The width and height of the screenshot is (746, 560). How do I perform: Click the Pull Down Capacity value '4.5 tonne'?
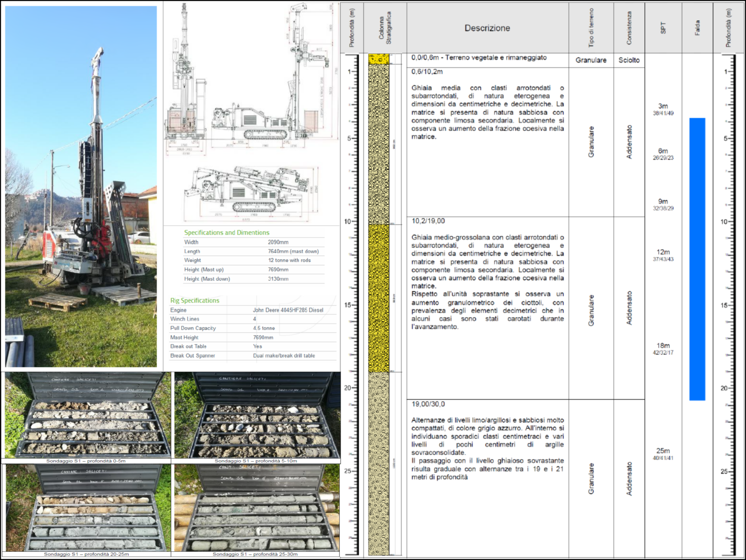[264, 328]
